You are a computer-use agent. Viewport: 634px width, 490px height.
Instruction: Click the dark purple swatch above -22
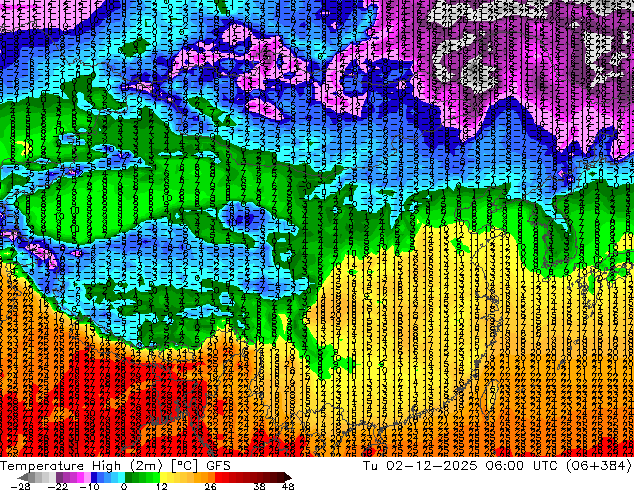tap(59, 477)
